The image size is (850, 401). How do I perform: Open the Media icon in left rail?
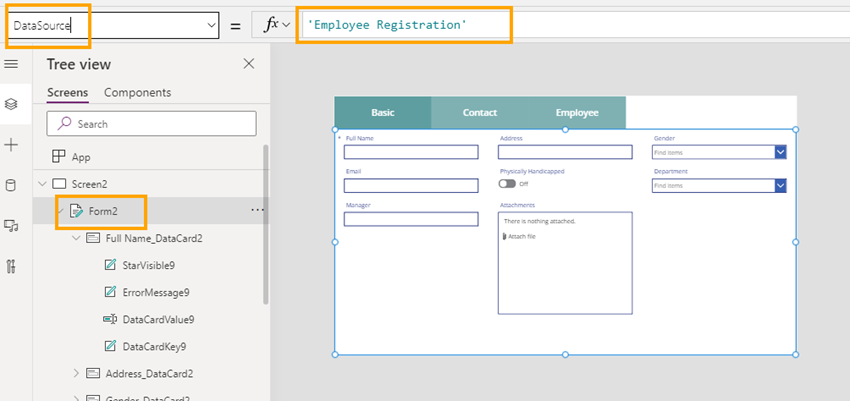pyautogui.click(x=11, y=226)
